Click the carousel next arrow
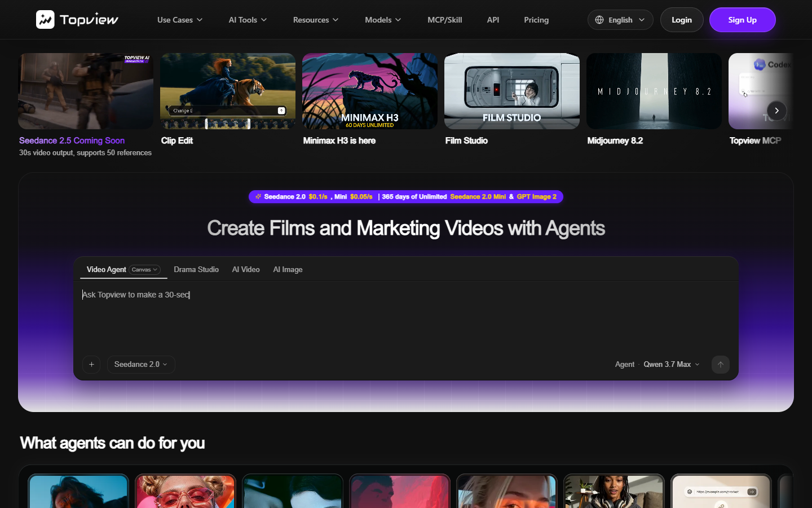This screenshot has width=812, height=508. (x=776, y=111)
